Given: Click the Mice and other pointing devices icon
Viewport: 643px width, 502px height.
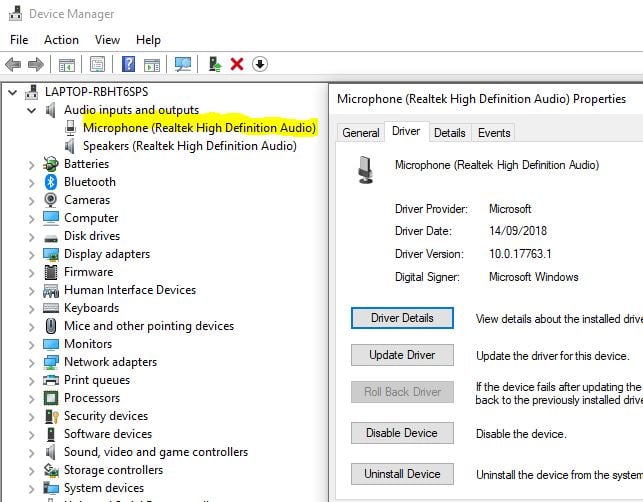Looking at the screenshot, I should pos(50,326).
